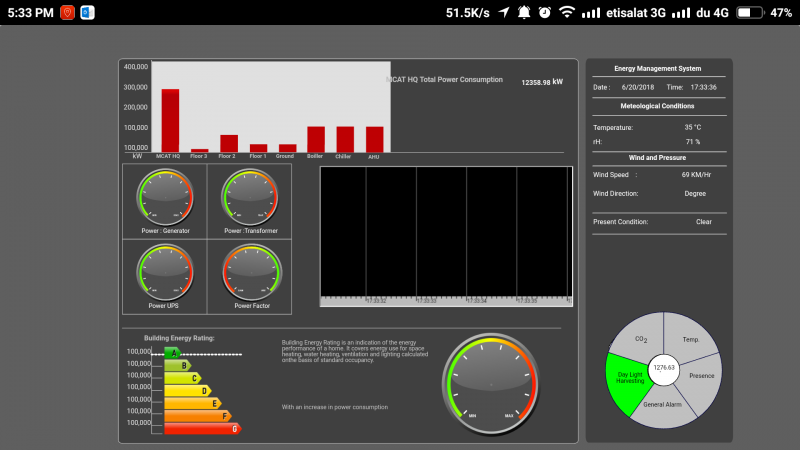Viewport: 800px width, 450px height.
Task: Tap the large MIN/MAX energy gauge
Action: tap(490, 384)
